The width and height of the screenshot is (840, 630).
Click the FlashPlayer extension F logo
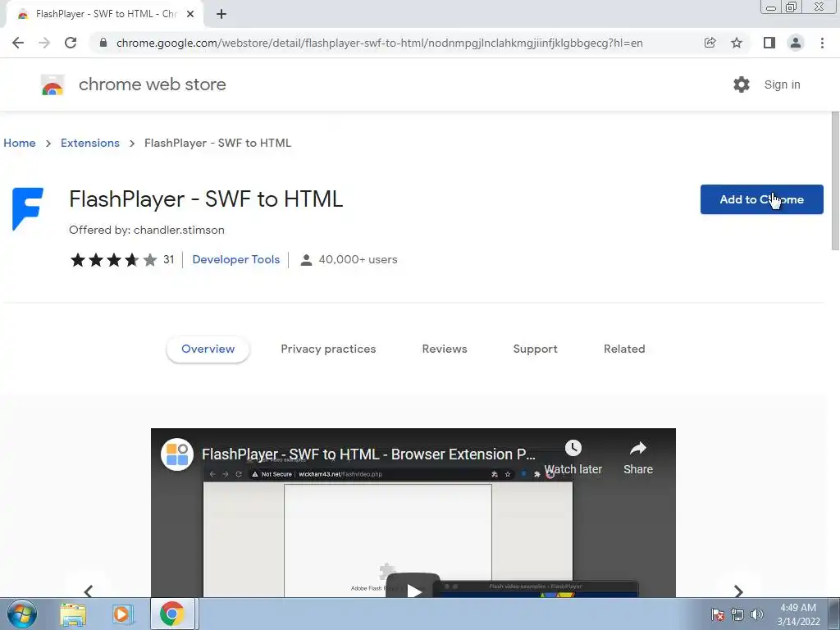click(x=28, y=209)
